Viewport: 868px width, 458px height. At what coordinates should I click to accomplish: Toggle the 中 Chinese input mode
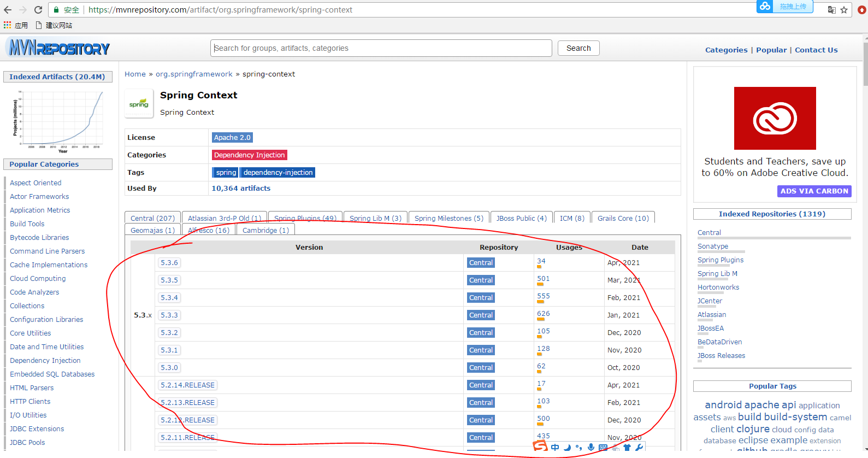click(555, 448)
